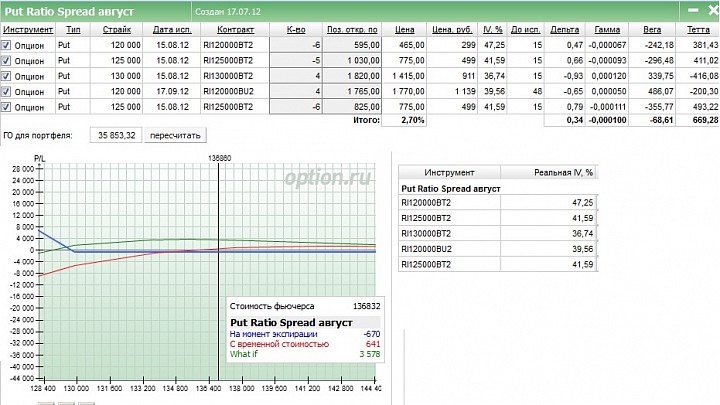Image resolution: width=720 pixels, height=405 pixels.
Task: Click the What if legend entry
Action: click(x=243, y=354)
